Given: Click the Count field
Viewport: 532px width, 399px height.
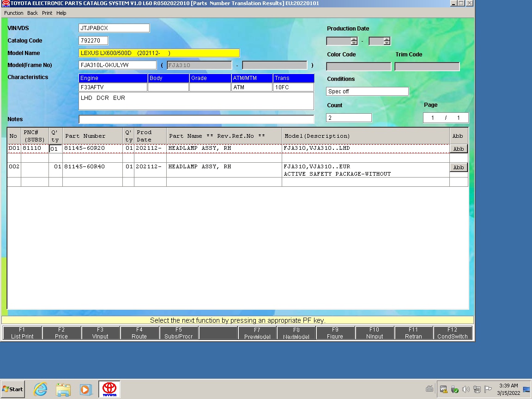Looking at the screenshot, I should click(349, 117).
